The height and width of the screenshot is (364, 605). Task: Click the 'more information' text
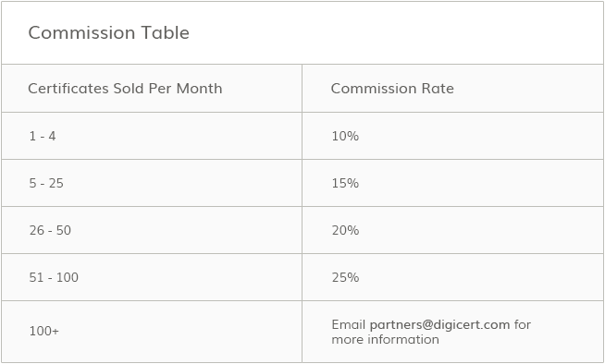[385, 339]
